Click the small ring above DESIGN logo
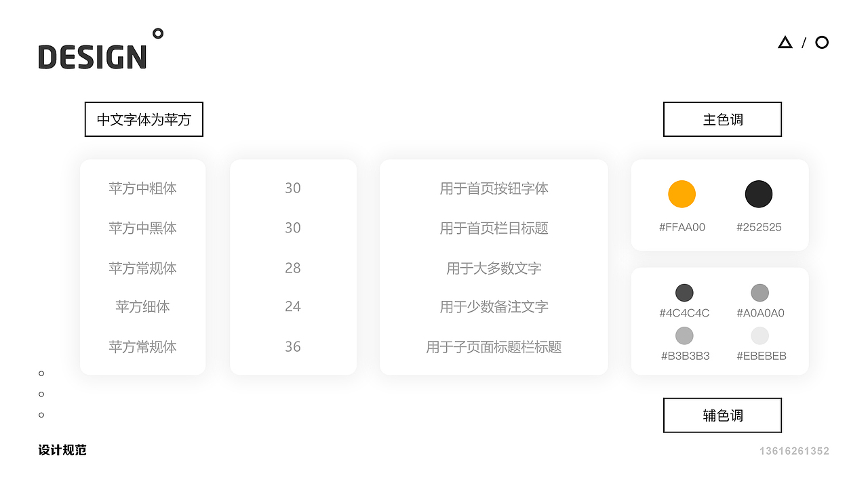Screen dimensions: 868x488 (x=158, y=33)
